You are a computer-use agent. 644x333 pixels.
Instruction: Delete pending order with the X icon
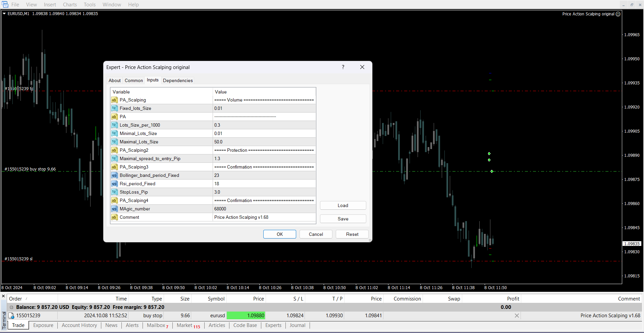(x=517, y=316)
